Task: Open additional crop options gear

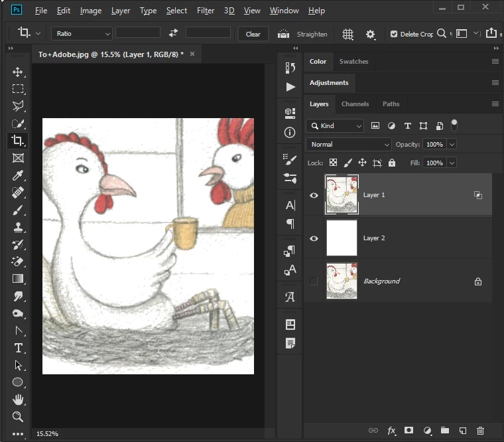Action: 370,34
